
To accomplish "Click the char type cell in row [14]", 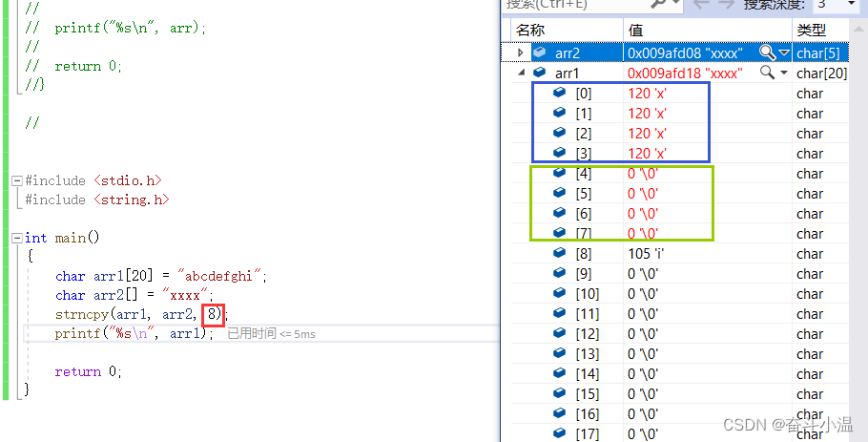I will (x=809, y=374).
